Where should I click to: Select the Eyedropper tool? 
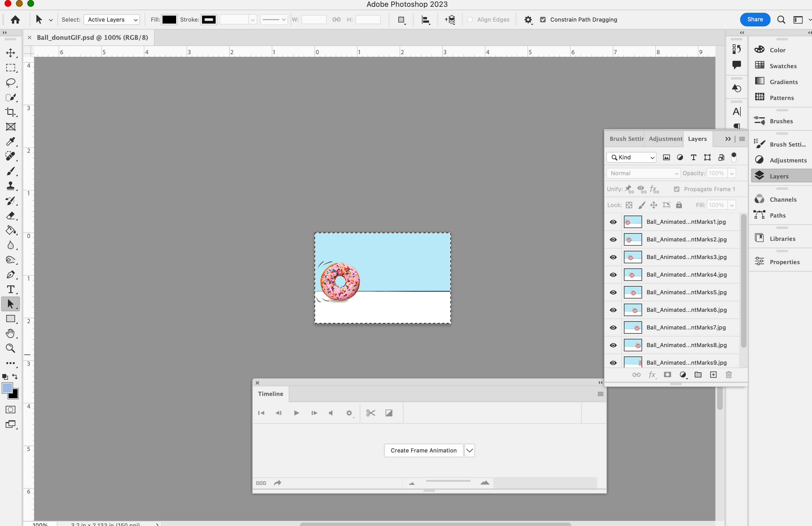pos(11,141)
